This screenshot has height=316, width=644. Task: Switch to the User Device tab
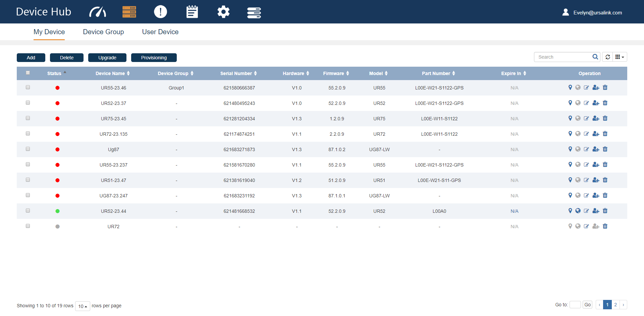click(x=160, y=32)
